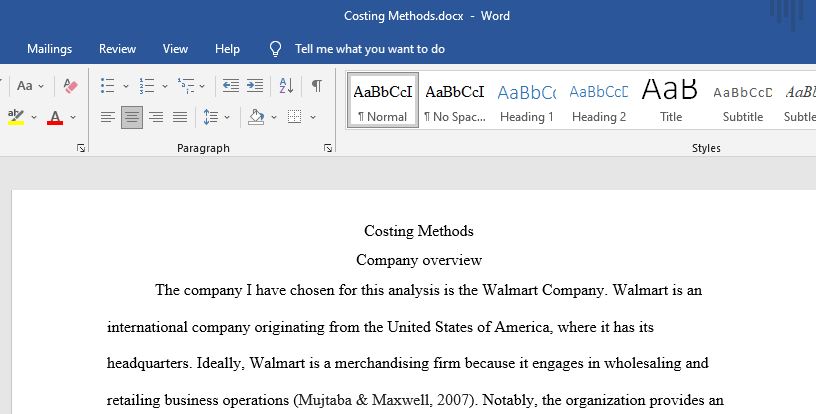This screenshot has height=414, width=816.
Task: Decrease the paragraph indent
Action: coord(231,85)
